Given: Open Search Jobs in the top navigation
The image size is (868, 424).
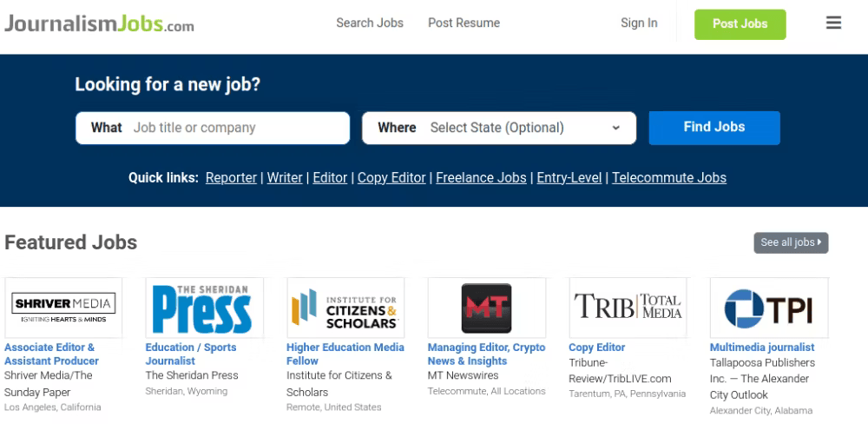Looking at the screenshot, I should (x=370, y=23).
